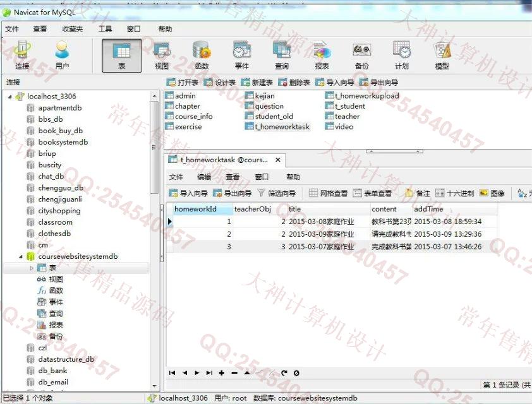Screen dimensions: 532x404
Task: Click 设计表 (Design Table) in object toolbar
Action: pos(219,82)
